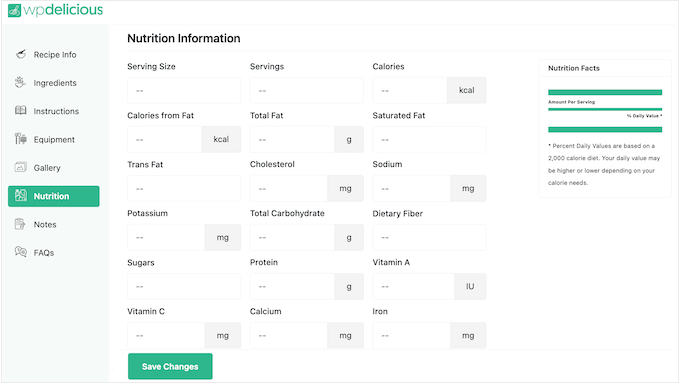Click the Calories from Fat field
The width and height of the screenshot is (680, 384).
coord(164,139)
